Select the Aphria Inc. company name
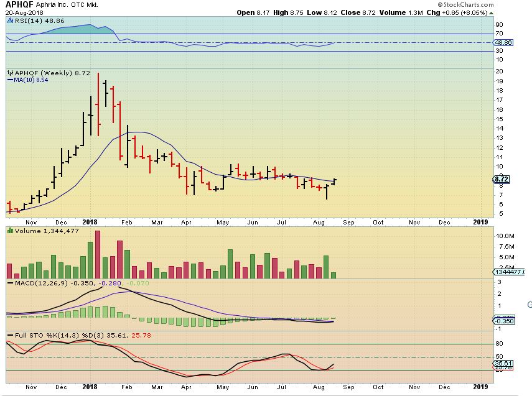This screenshot has width=532, height=396. [x=52, y=5]
